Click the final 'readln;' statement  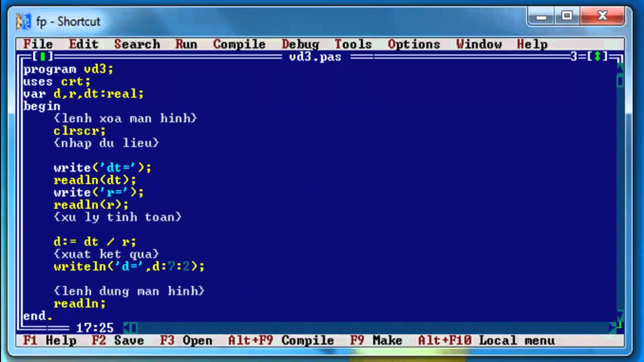pos(79,303)
